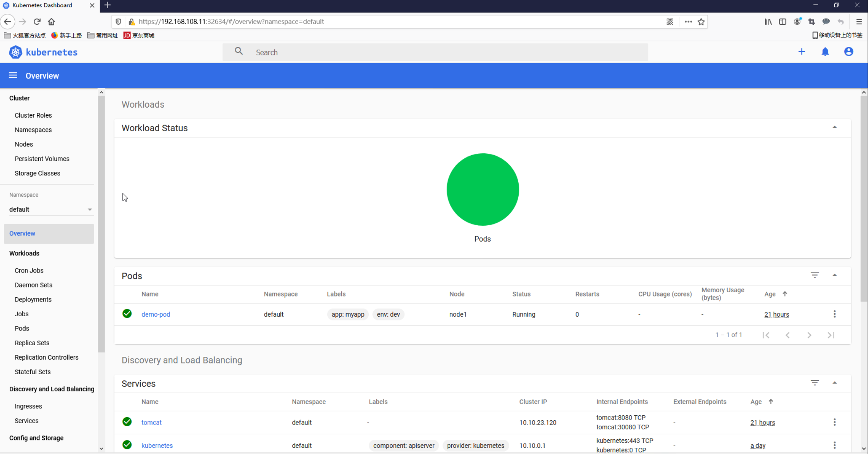Open Firefox application menu
The width and height of the screenshot is (868, 454).
(x=859, y=22)
